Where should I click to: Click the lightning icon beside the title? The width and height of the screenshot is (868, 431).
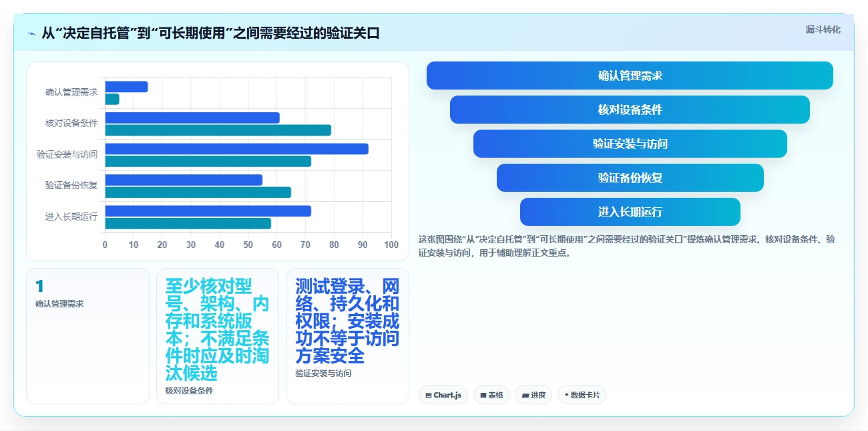click(31, 33)
